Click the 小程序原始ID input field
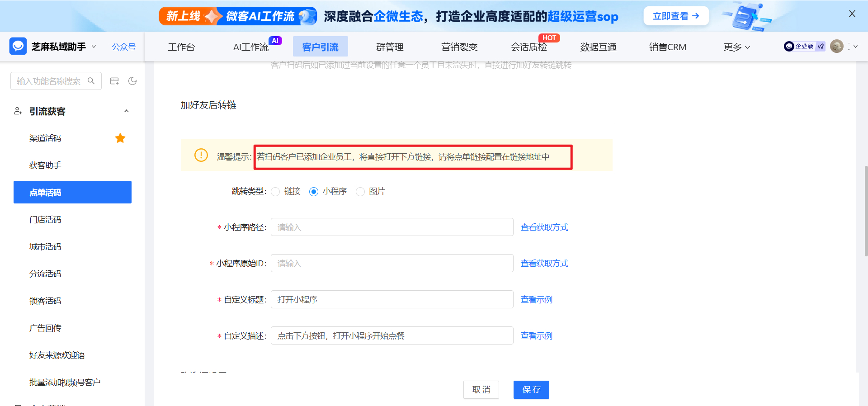Image resolution: width=868 pixels, height=406 pixels. 392,263
